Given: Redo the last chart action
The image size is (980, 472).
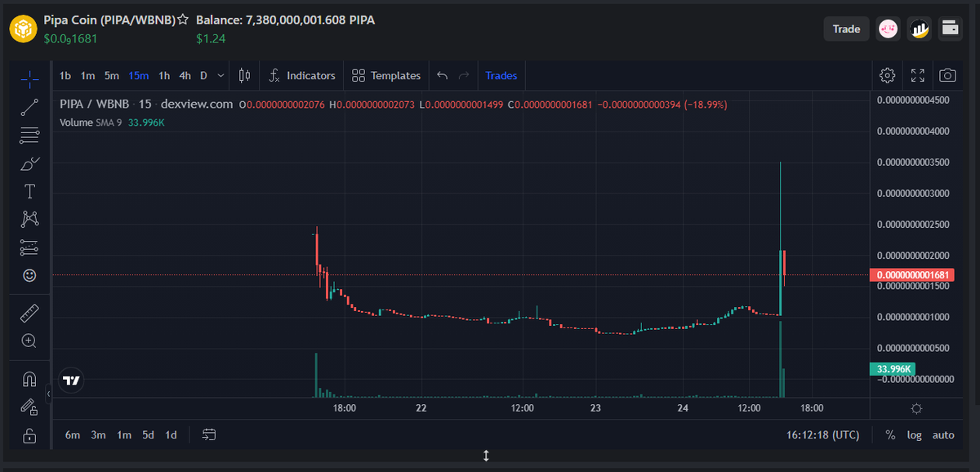Looking at the screenshot, I should tap(464, 76).
